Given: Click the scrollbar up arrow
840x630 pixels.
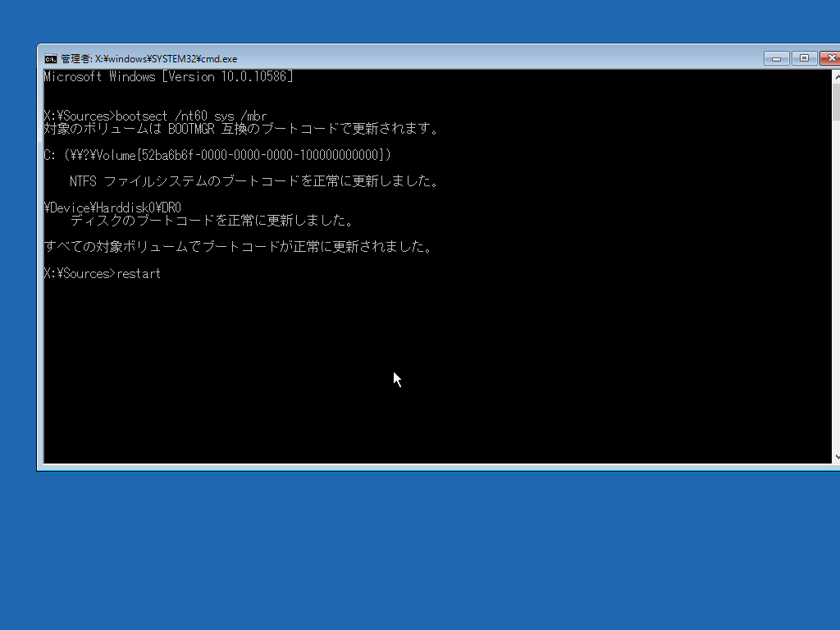Looking at the screenshot, I should [x=836, y=76].
